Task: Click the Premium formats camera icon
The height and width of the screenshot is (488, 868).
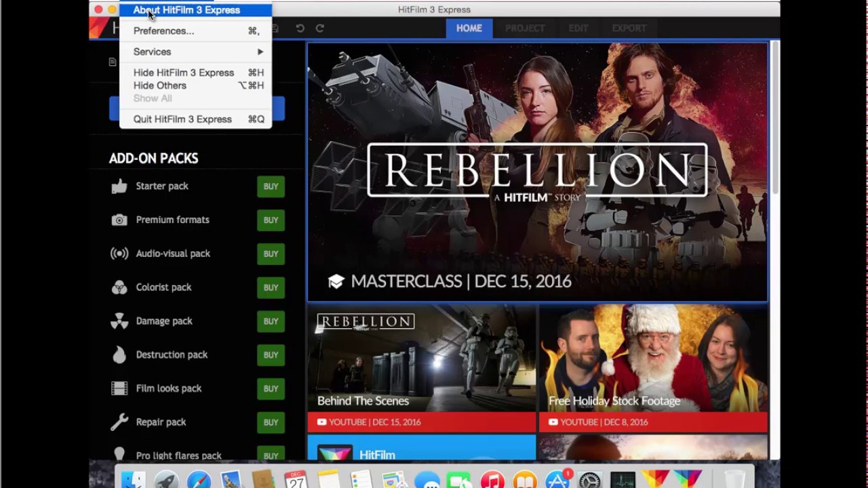Action: (x=119, y=220)
